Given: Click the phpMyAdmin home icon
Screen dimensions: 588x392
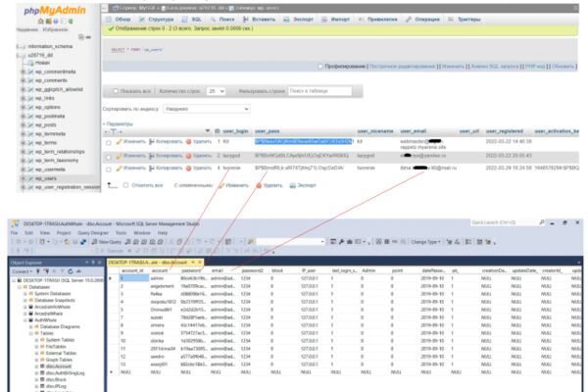Looking at the screenshot, I should coord(41,22).
